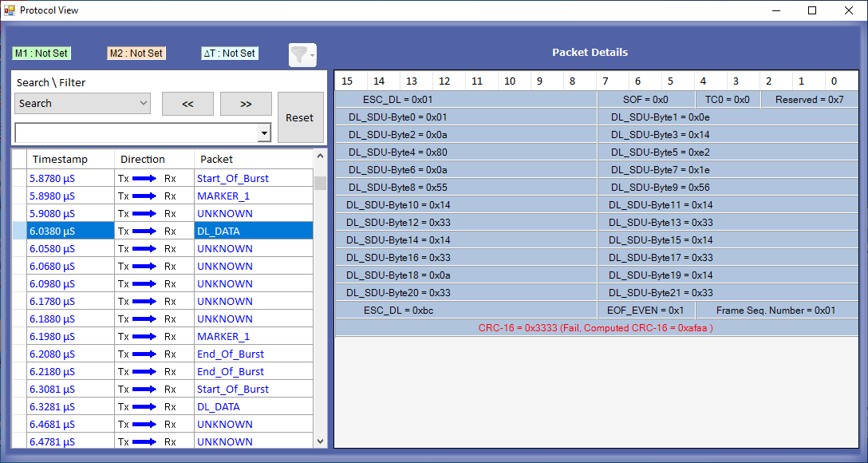Click the ΔT : Not Set label
This screenshot has height=463, width=868.
pyautogui.click(x=229, y=53)
